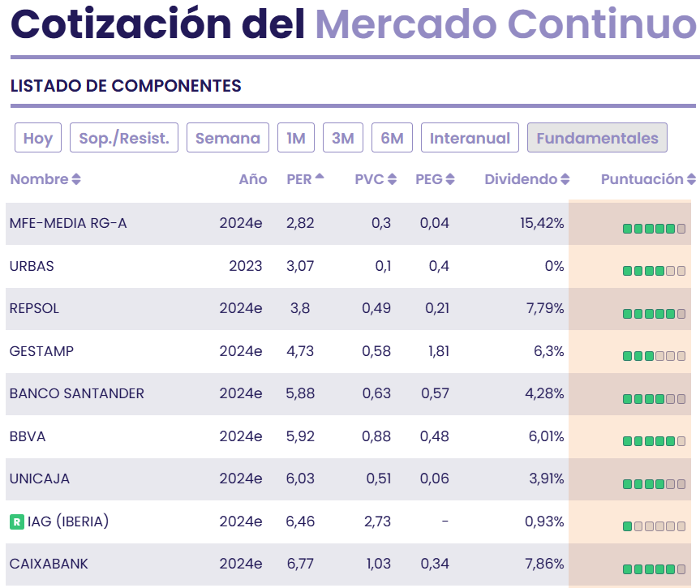Sort by PEG using its arrows
The width and height of the screenshot is (700, 588).
[x=450, y=179]
